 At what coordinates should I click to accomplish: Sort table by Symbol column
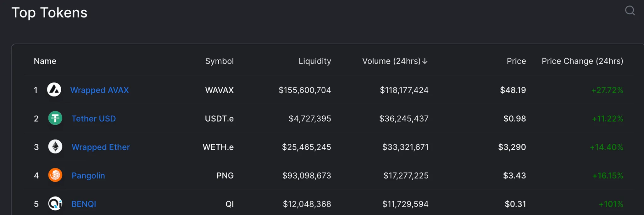pos(219,61)
